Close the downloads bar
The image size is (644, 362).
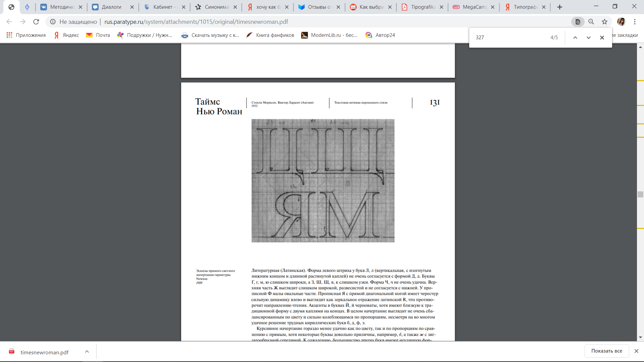[636, 351]
